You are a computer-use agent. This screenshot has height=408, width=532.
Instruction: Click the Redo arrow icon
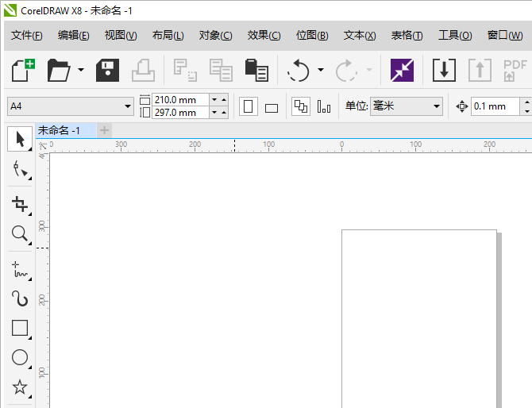coord(346,70)
